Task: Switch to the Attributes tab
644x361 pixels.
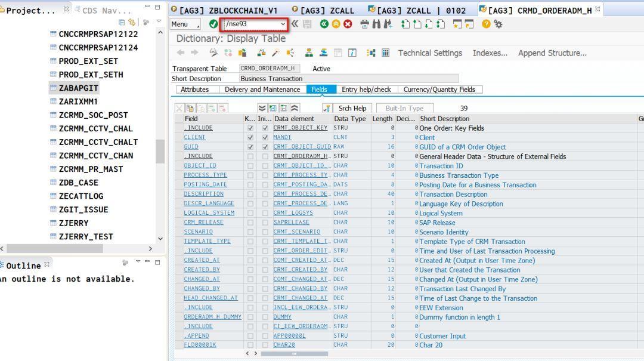Action: [x=194, y=90]
